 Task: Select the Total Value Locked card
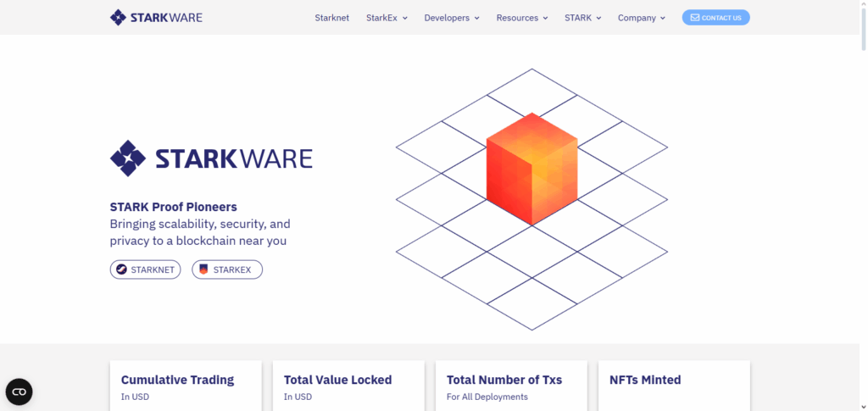click(x=348, y=386)
